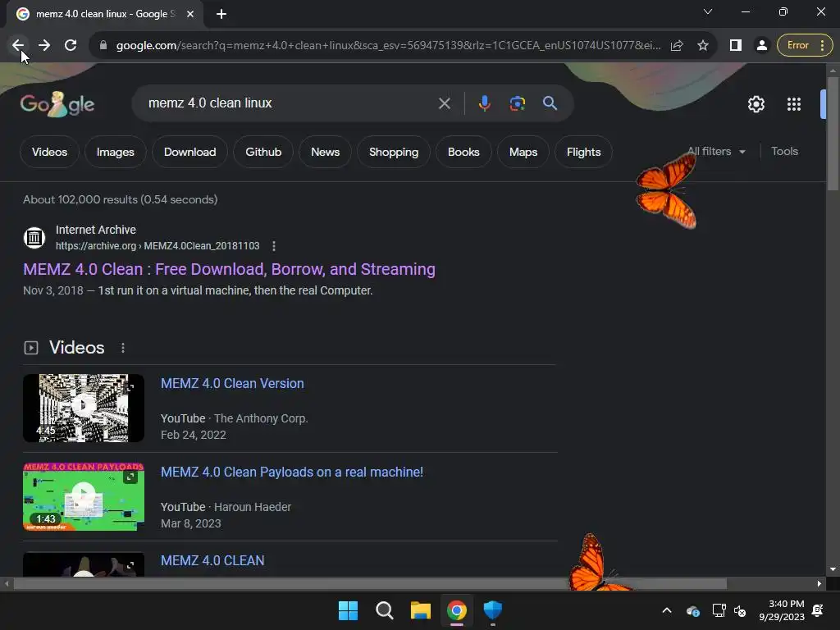The image size is (840, 630).
Task: Click the Error update button
Action: click(806, 46)
